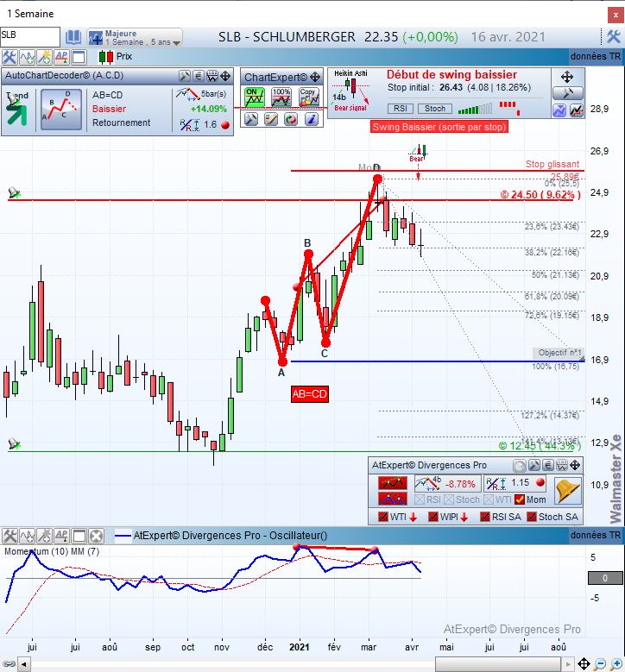This screenshot has height=672, width=625.
Task: Open AutoChartDecoder settings wrench
Action: (185, 76)
